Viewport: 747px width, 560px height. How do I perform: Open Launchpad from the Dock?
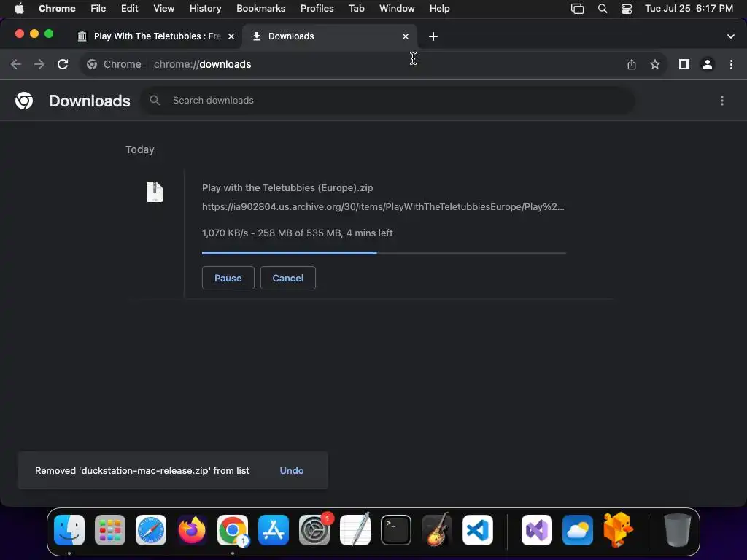pyautogui.click(x=110, y=529)
